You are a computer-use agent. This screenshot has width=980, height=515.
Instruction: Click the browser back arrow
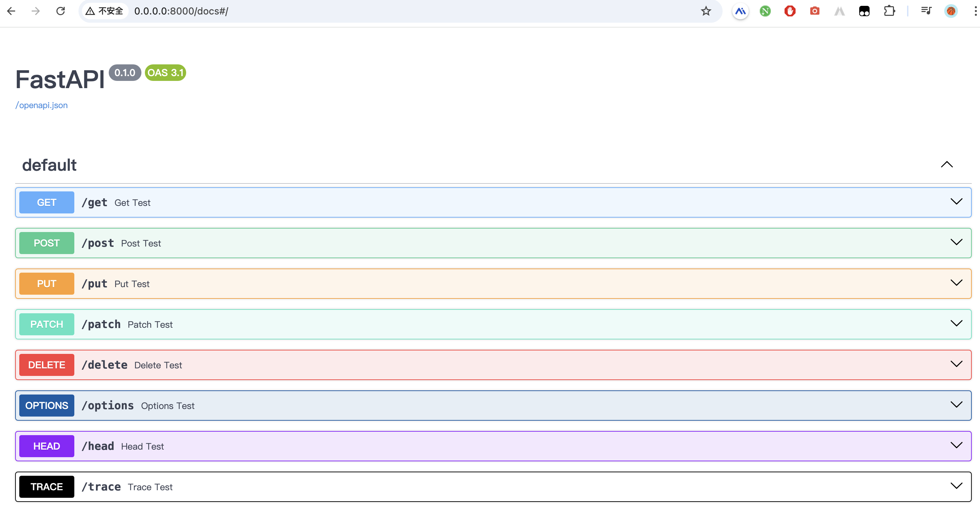(x=11, y=11)
